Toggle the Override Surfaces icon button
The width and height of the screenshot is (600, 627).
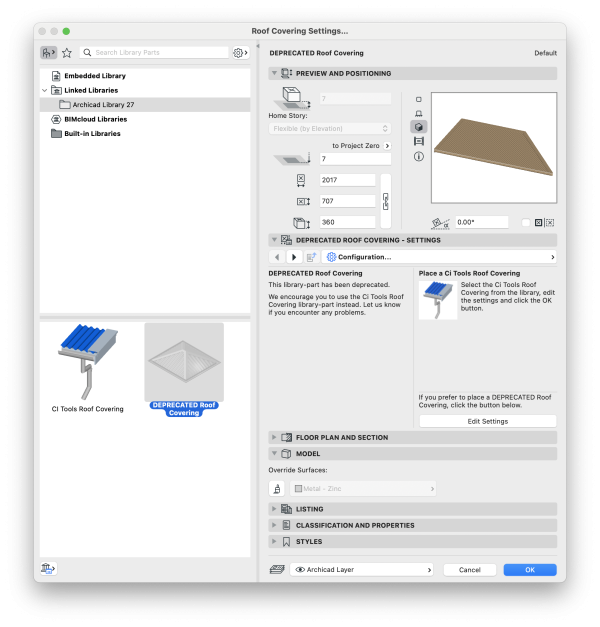(x=278, y=489)
